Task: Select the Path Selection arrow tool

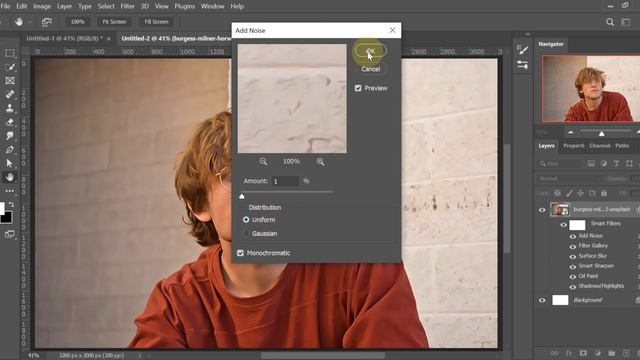Action: (10, 163)
